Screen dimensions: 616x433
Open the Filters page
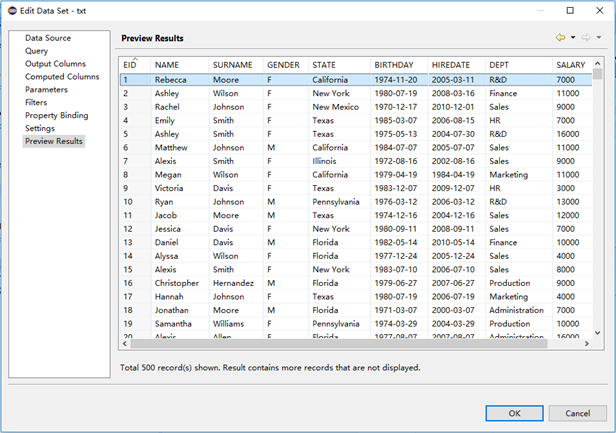coord(38,103)
